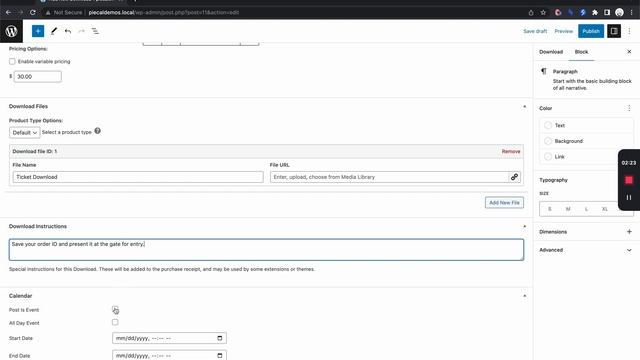Switch to the Block tab
640x360 pixels.
tap(581, 52)
